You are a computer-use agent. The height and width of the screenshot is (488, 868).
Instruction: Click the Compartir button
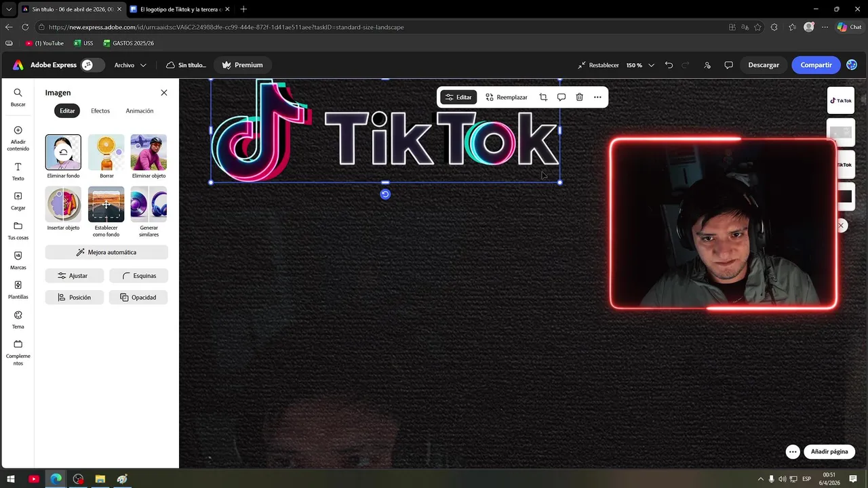(816, 65)
